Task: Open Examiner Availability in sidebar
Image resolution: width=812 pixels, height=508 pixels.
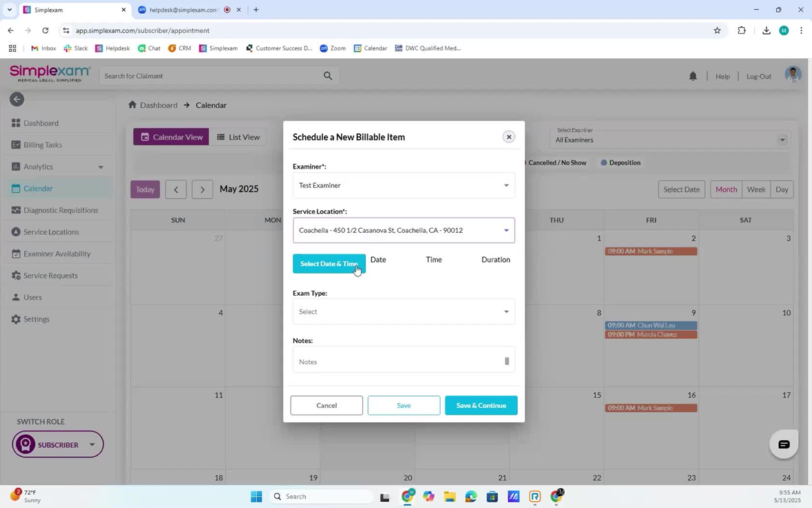Action: pyautogui.click(x=51, y=254)
